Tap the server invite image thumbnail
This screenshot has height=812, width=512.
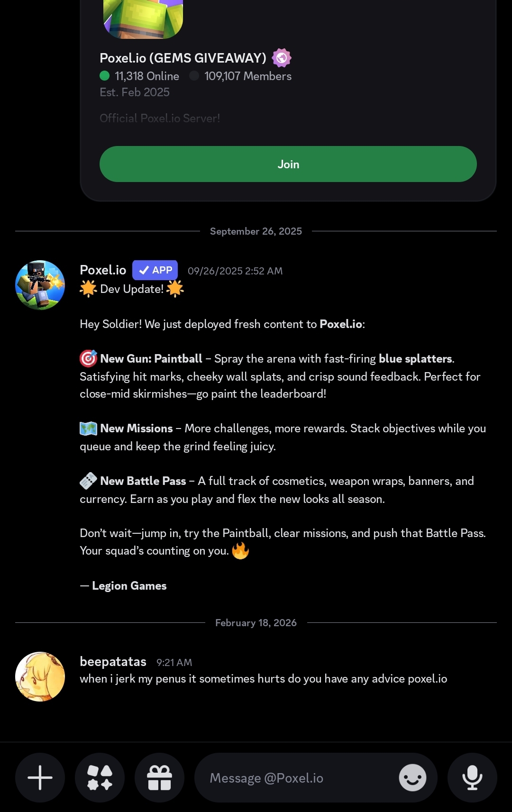pyautogui.click(x=143, y=19)
